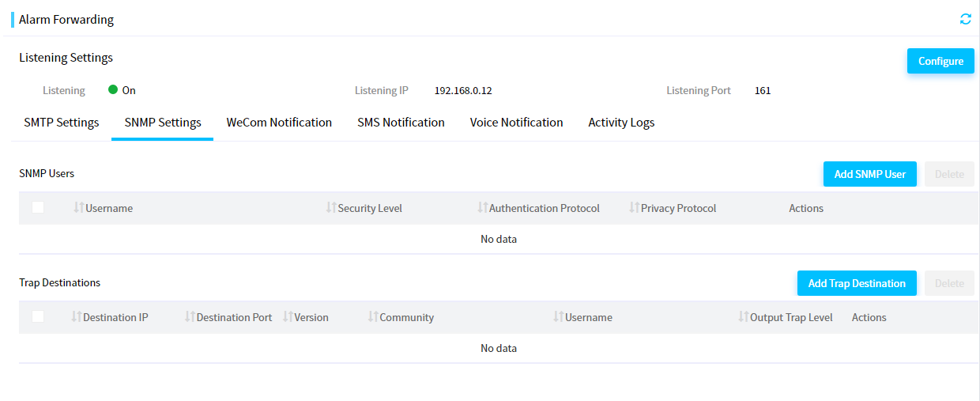Select all trap destinations checkbox
The image size is (980, 401).
pyautogui.click(x=38, y=316)
